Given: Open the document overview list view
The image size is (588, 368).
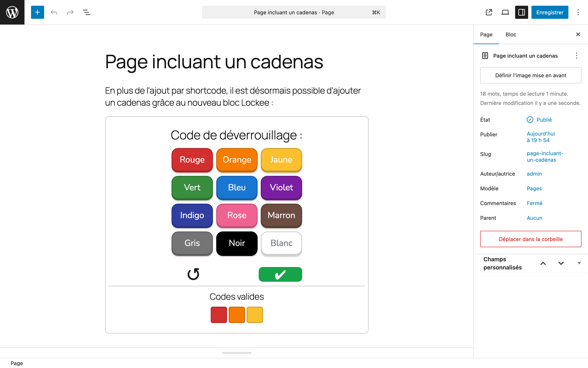Looking at the screenshot, I should point(87,12).
